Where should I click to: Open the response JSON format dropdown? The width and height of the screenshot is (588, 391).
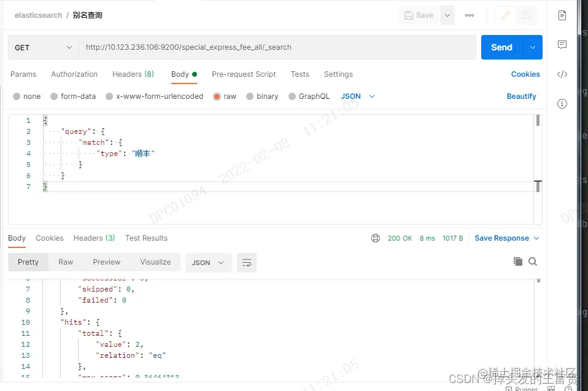click(208, 263)
